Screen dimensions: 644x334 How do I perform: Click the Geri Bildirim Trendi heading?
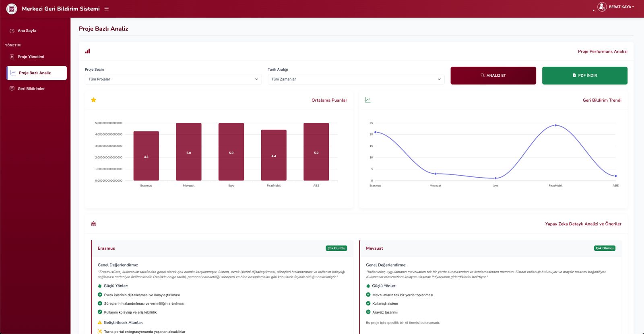tap(602, 100)
